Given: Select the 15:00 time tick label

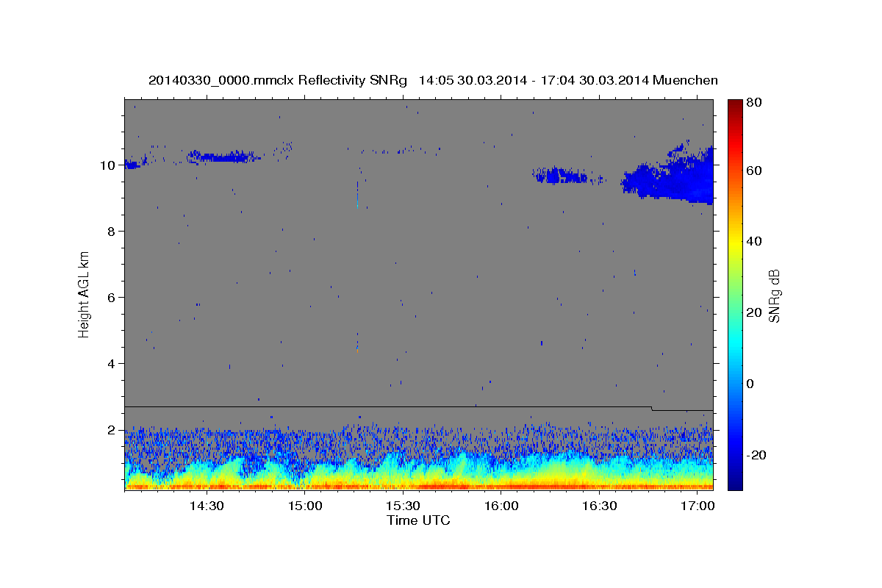Looking at the screenshot, I should tap(304, 506).
